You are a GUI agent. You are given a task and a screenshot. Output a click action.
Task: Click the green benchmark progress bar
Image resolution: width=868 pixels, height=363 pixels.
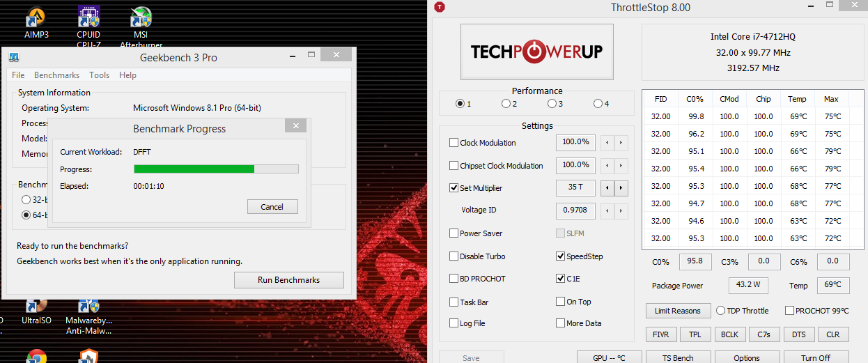click(x=216, y=169)
